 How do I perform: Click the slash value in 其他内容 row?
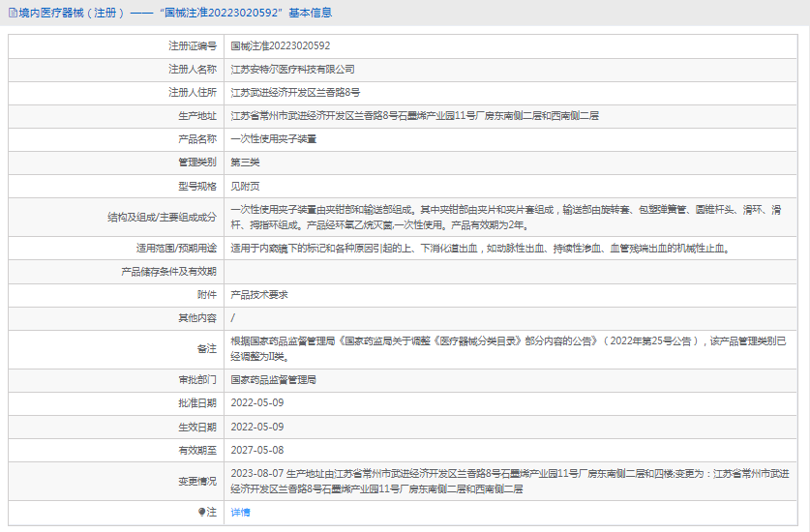233,317
